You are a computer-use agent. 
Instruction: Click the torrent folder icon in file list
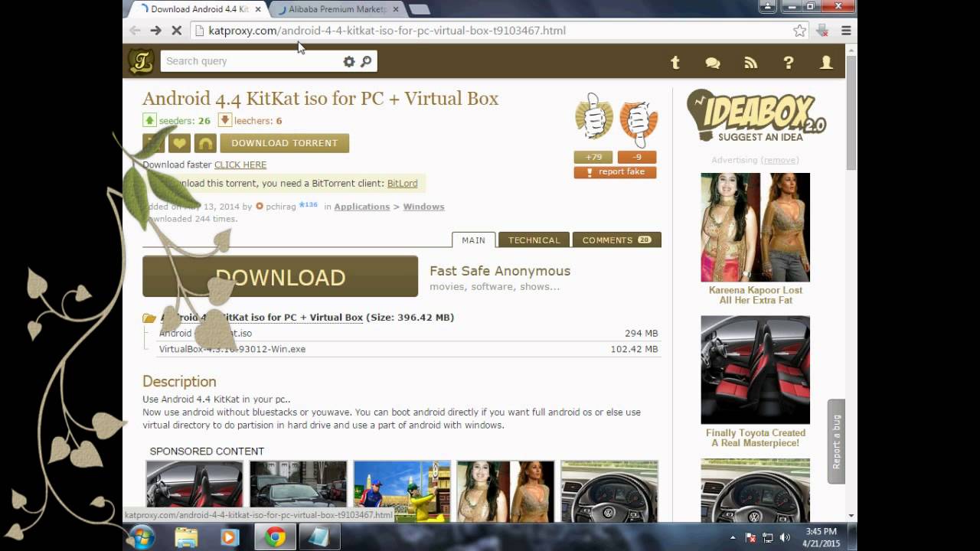(149, 318)
